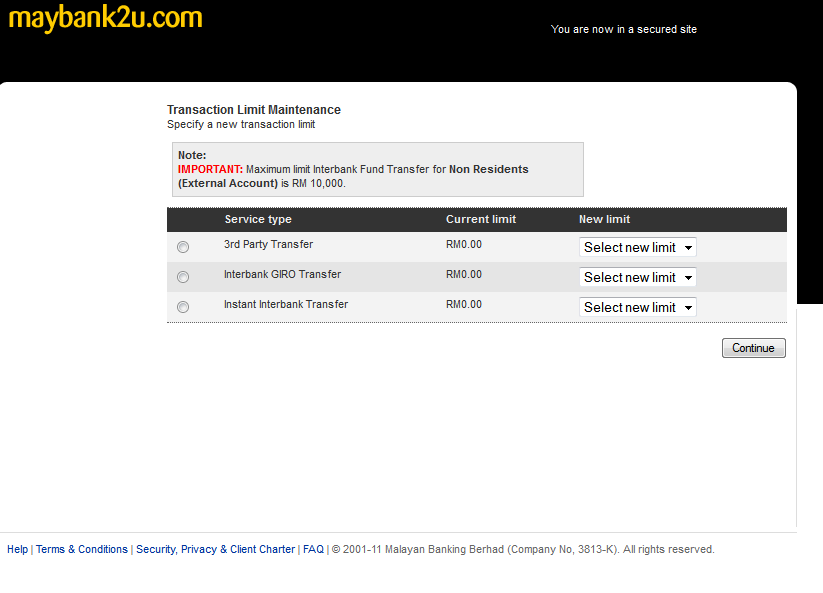823x593 pixels.
Task: Open Security, Privacy & Client Charter
Action: tap(216, 549)
